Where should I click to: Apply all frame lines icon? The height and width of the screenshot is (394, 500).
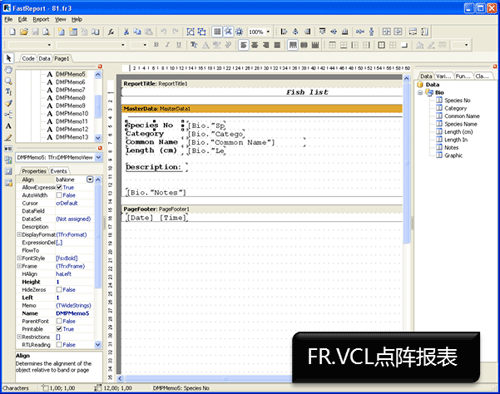(382, 45)
